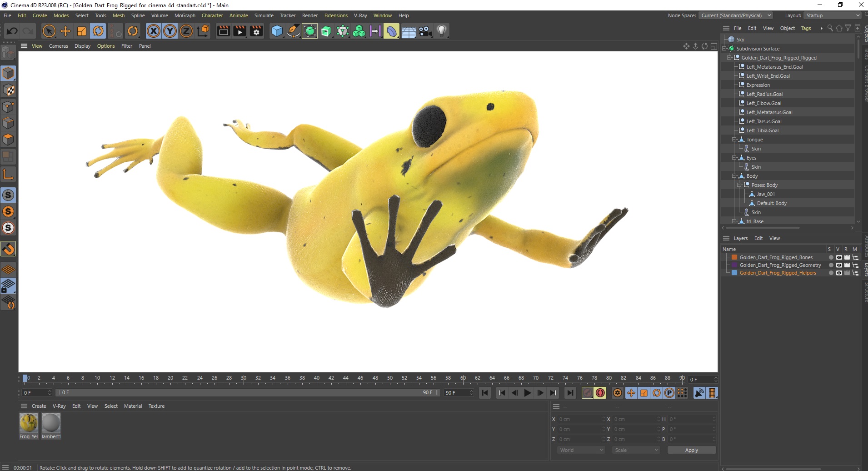The image size is (868, 471).
Task: Collapse the Subdivision Surface tree node
Action: tap(725, 49)
